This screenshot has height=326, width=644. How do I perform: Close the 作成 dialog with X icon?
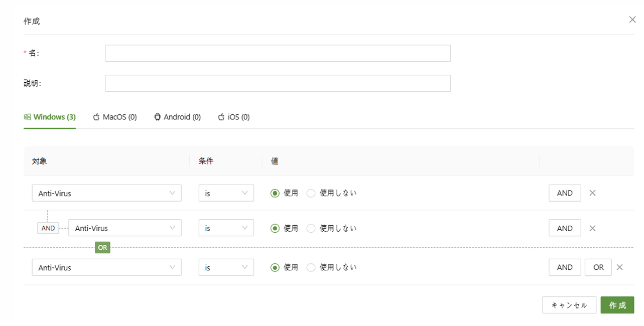click(632, 20)
